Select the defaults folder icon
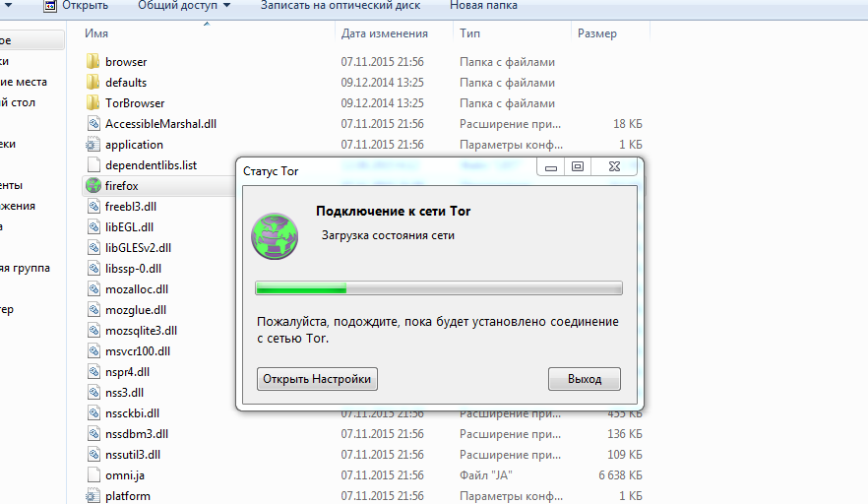The width and height of the screenshot is (868, 504). click(93, 83)
